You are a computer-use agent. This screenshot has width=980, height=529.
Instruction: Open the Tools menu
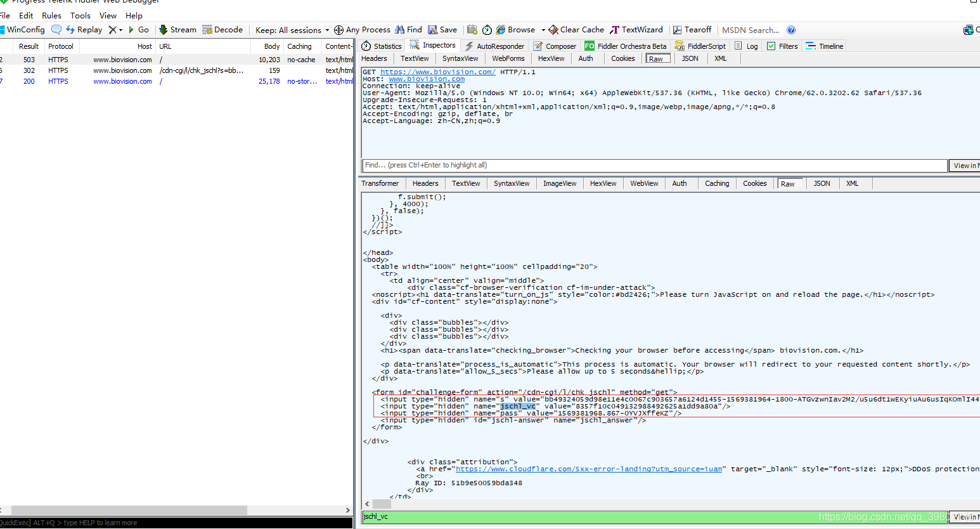(x=81, y=15)
